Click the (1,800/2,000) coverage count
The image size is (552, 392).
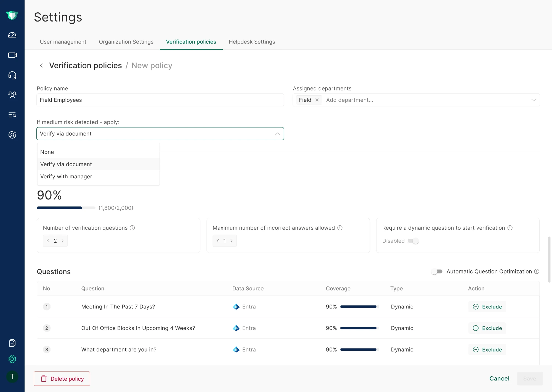[x=116, y=208]
